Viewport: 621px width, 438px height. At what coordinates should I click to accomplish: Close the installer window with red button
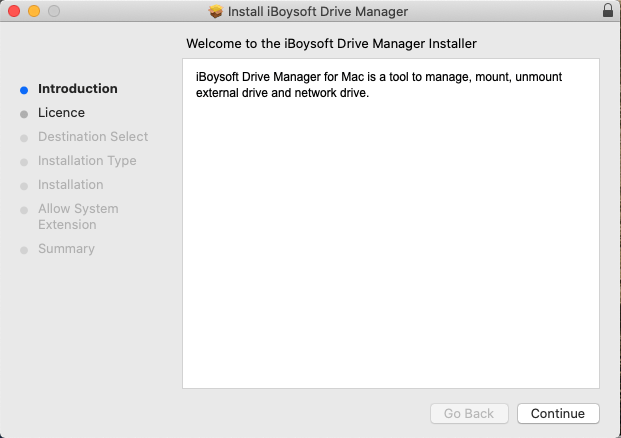[14, 11]
